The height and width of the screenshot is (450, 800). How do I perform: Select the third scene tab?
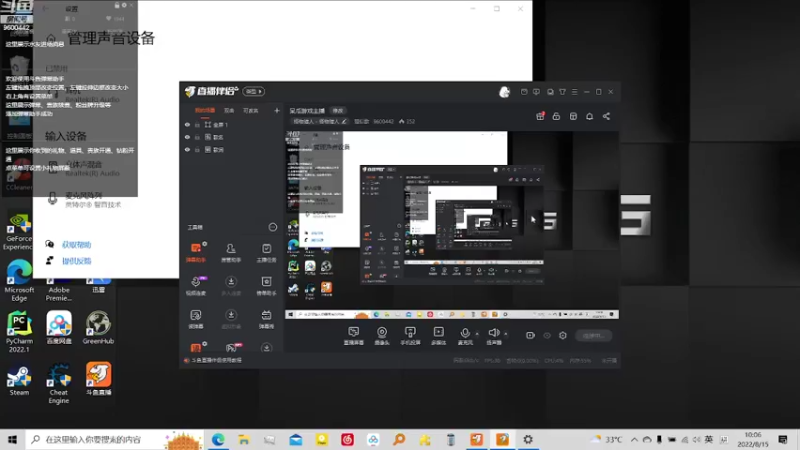pyautogui.click(x=250, y=110)
